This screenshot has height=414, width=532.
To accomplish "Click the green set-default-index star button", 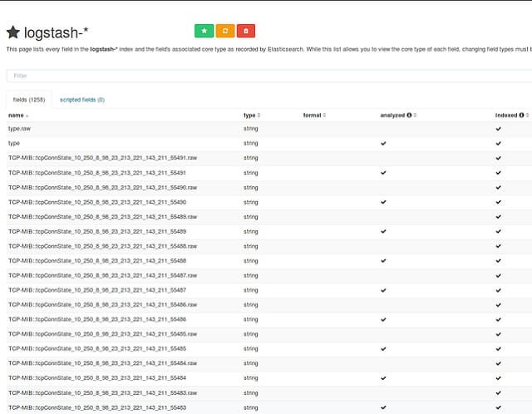I will point(204,31).
